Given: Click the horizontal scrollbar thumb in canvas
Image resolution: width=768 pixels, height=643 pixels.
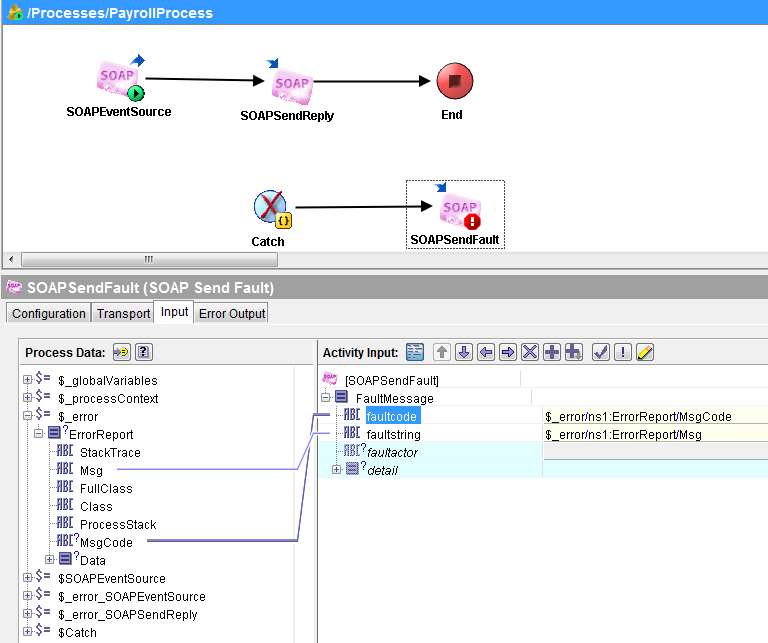Looking at the screenshot, I should point(149,259).
